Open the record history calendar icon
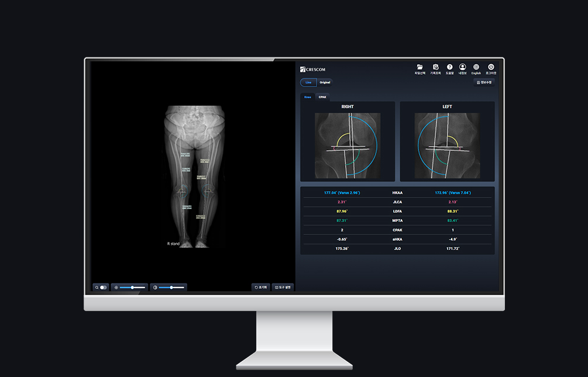This screenshot has width=588, height=377. pos(435,68)
